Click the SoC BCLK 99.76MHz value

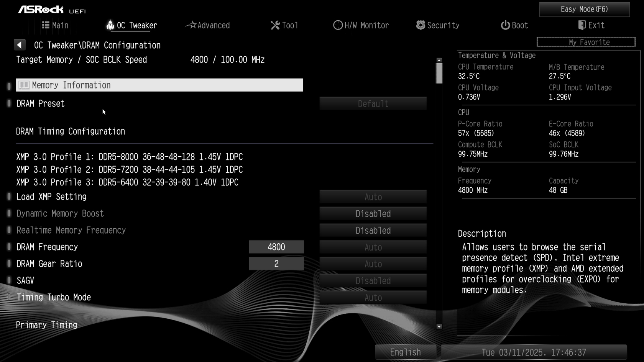click(563, 154)
